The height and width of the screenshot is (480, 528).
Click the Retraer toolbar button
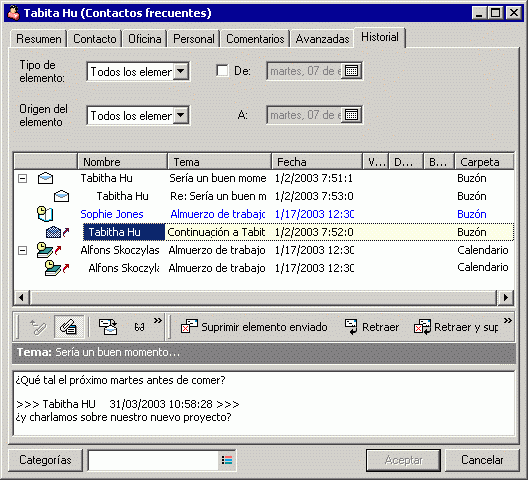tap(372, 327)
